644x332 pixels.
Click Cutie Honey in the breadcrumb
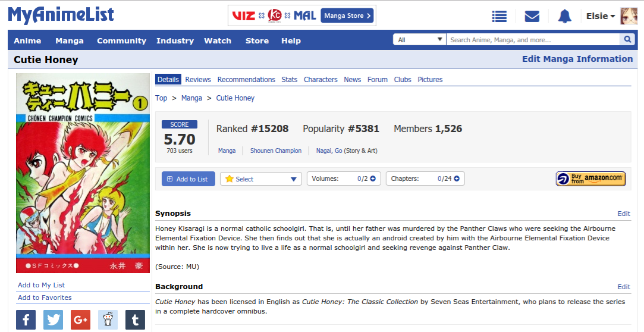pyautogui.click(x=235, y=98)
